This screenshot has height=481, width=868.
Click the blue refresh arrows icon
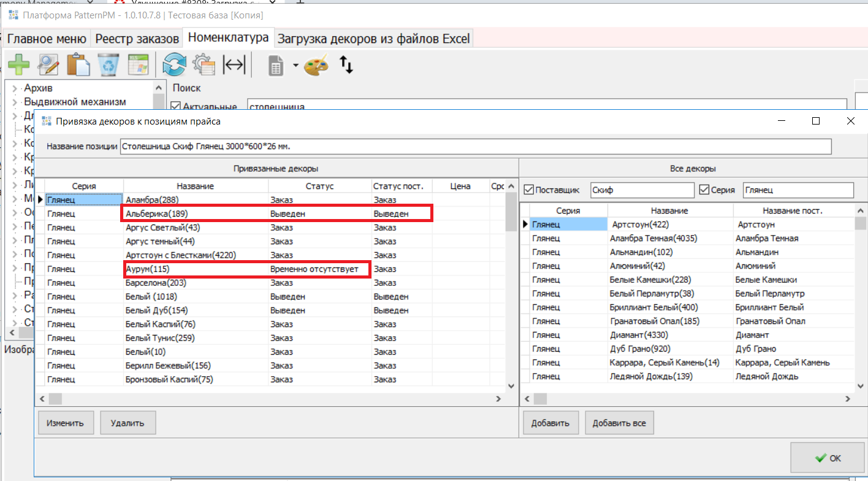[x=174, y=64]
